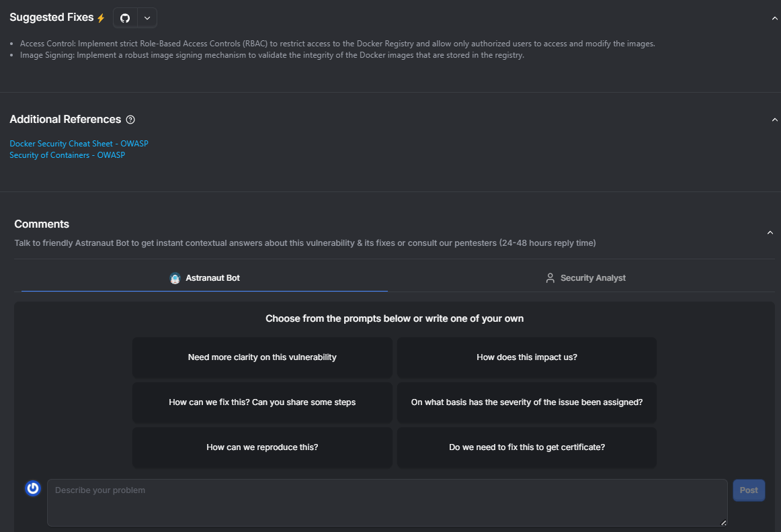Click the Post button
The height and width of the screenshot is (532, 781).
(x=749, y=490)
